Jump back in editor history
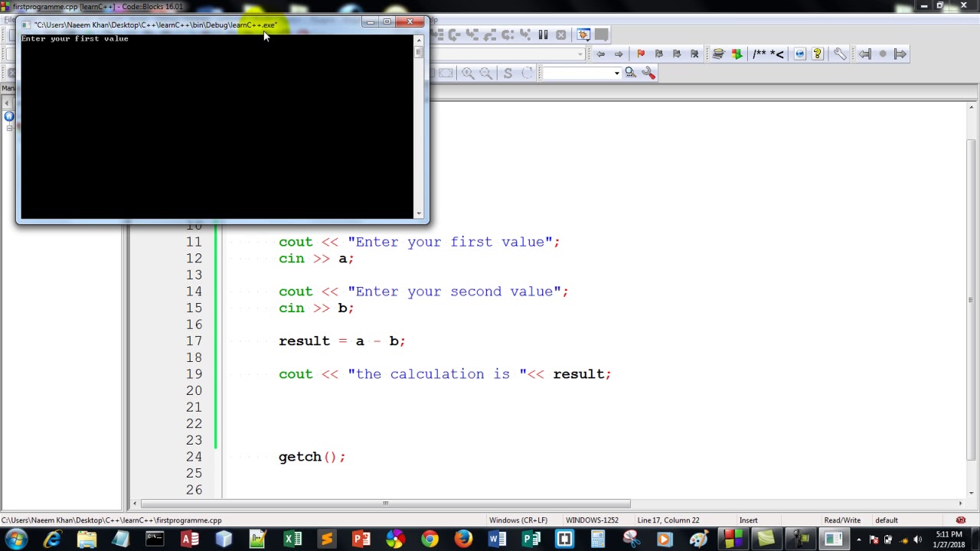980x551 pixels. pos(600,54)
